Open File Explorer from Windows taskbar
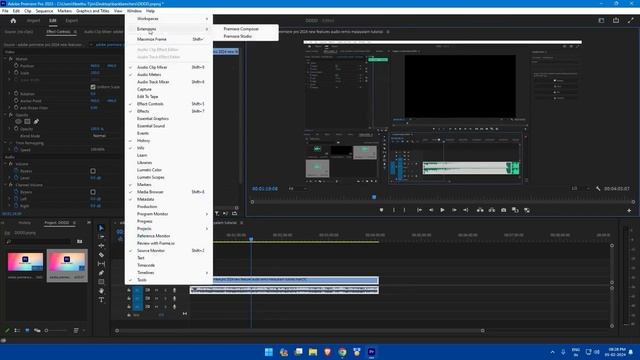 click(313, 352)
